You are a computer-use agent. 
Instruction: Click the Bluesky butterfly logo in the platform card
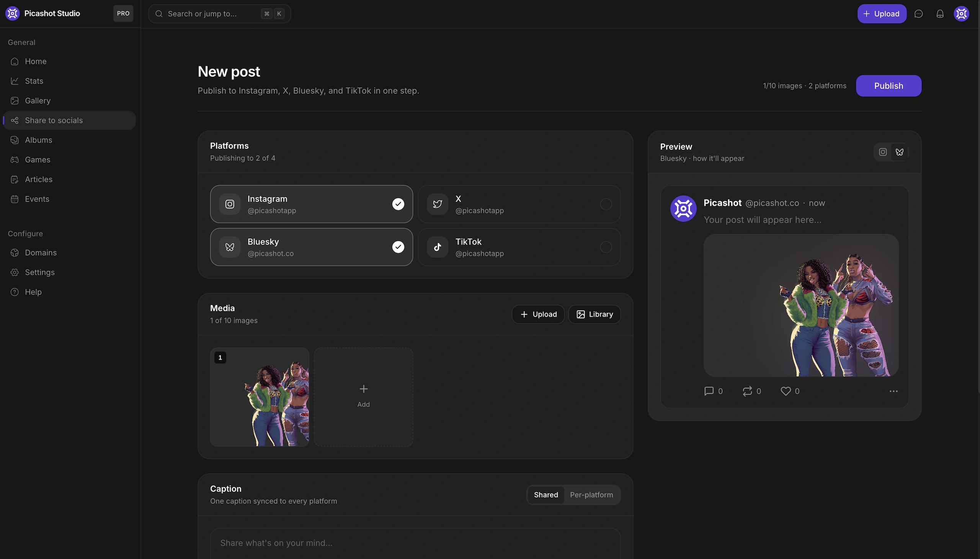(x=230, y=247)
